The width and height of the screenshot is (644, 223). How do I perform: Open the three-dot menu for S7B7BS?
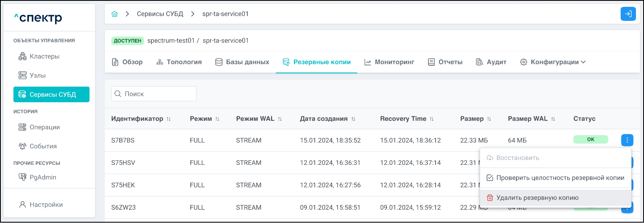click(627, 140)
